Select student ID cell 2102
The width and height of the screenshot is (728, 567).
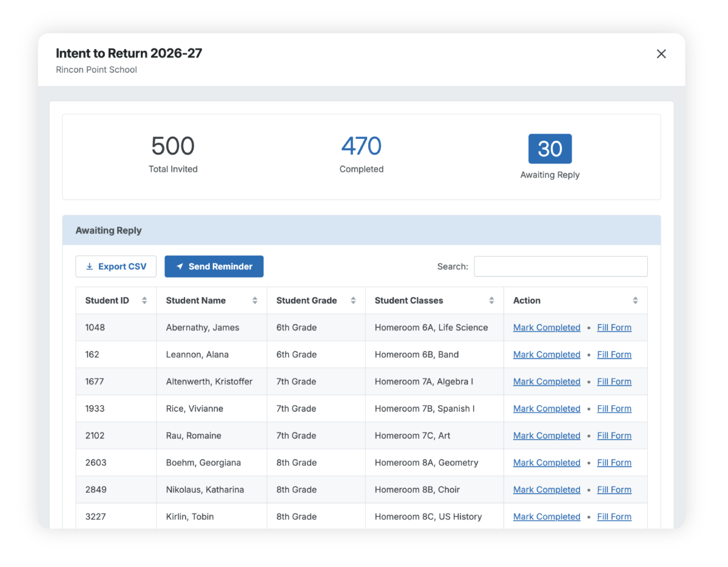point(116,435)
